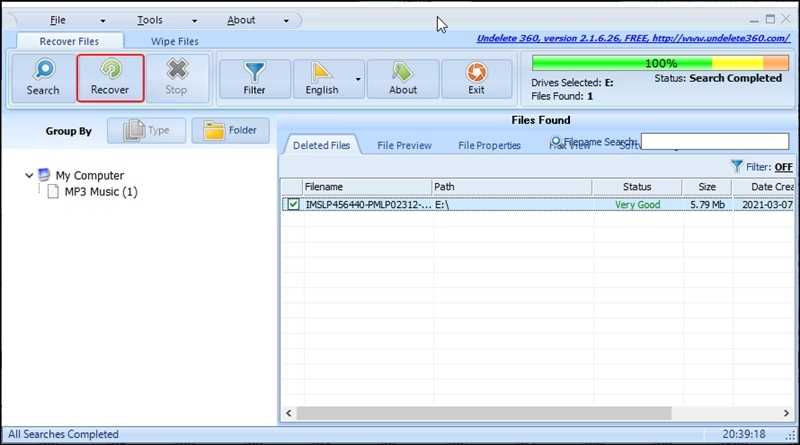Click the Search magnifier icon

(43, 70)
